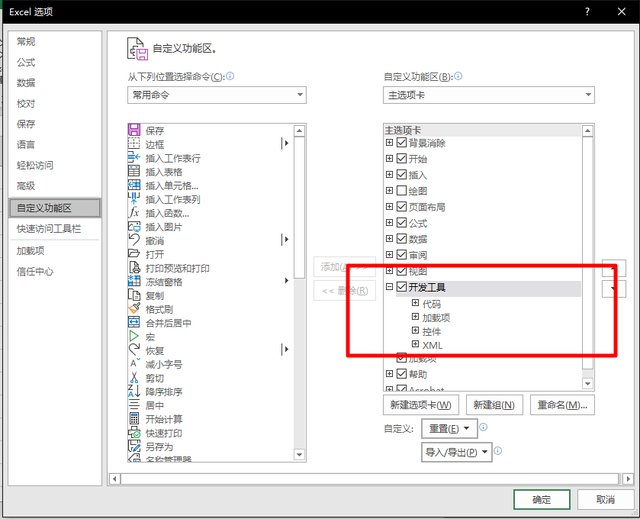Select the 撤消 undo icon
Screen dimensions: 640x519
coord(134,240)
